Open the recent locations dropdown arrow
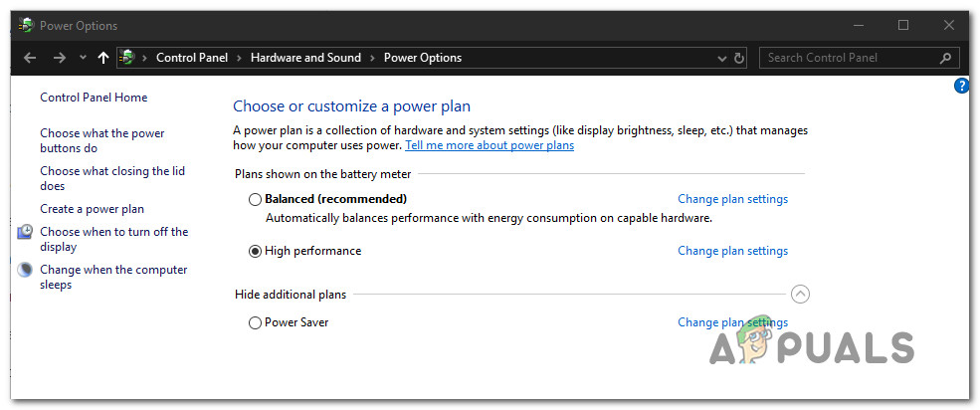980x410 pixels. point(83,58)
